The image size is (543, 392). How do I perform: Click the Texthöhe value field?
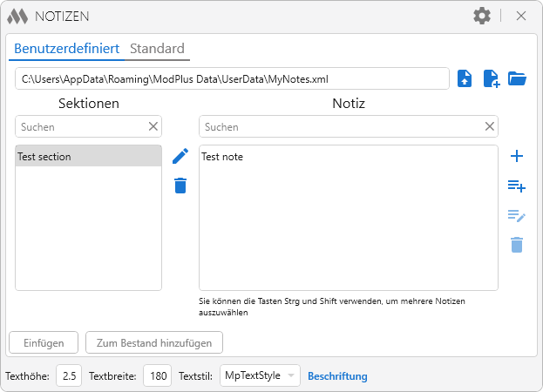(x=70, y=376)
